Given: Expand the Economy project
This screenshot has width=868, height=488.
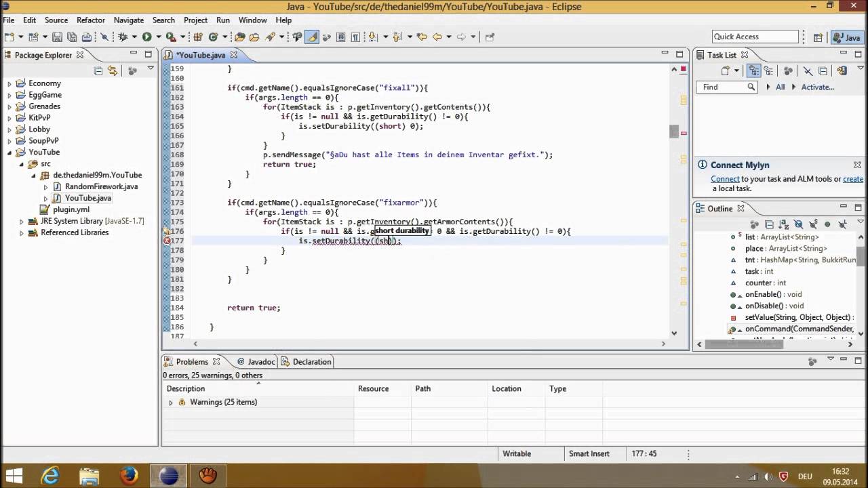Looking at the screenshot, I should 9,83.
